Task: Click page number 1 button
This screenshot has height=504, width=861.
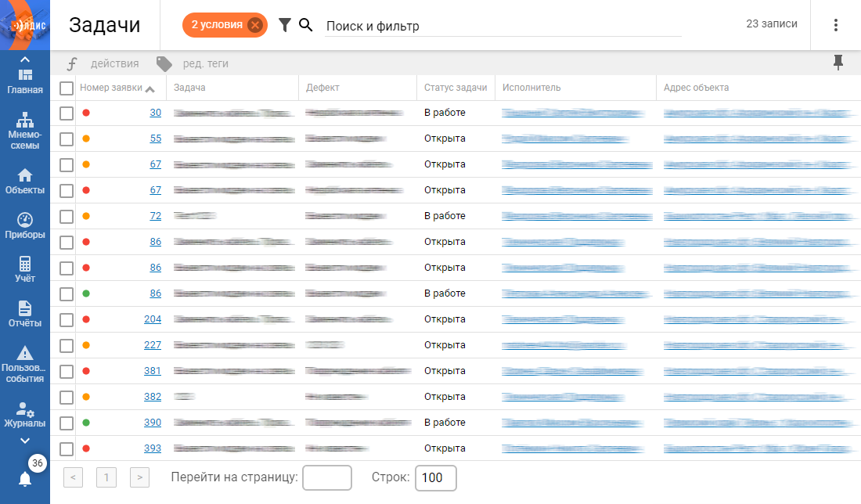Action: [x=106, y=477]
